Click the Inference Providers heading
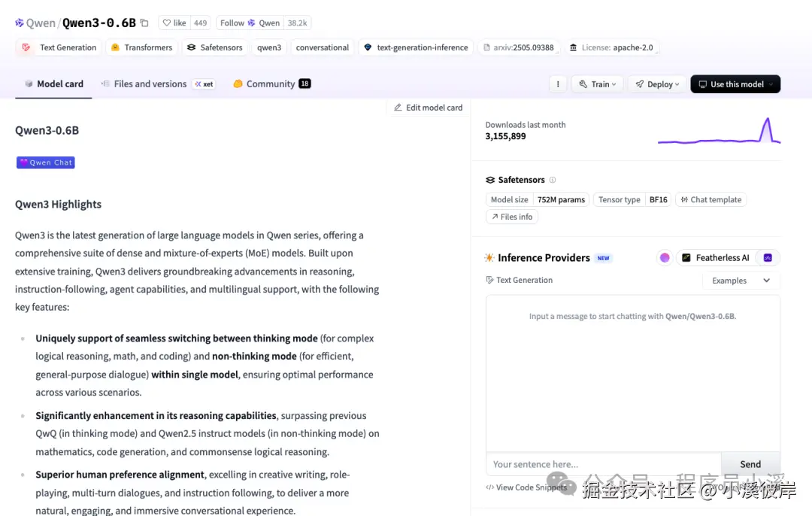812x516 pixels. pyautogui.click(x=544, y=257)
